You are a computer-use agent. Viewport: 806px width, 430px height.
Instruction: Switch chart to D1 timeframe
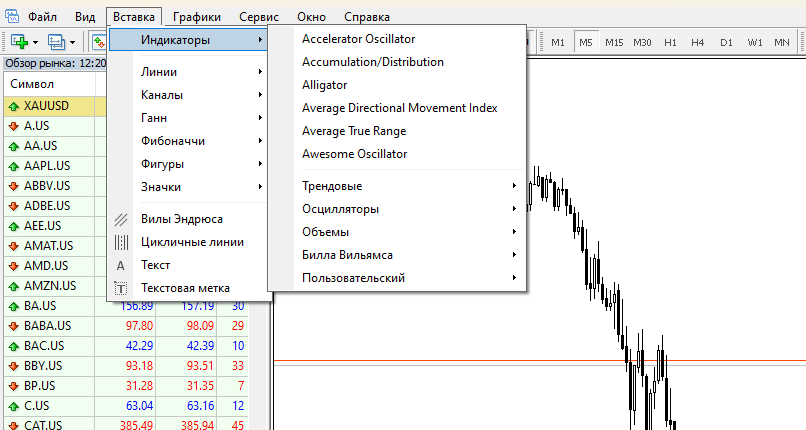pyautogui.click(x=726, y=43)
